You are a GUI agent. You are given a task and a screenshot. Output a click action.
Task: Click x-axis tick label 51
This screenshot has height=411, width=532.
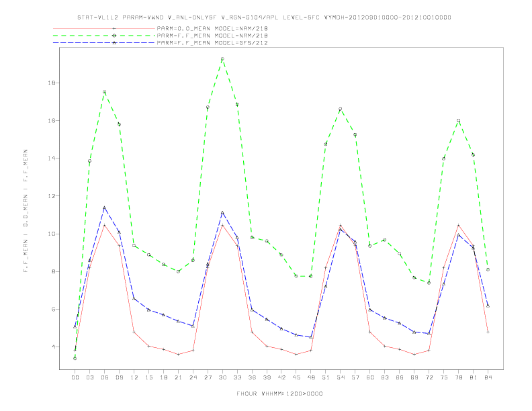tap(326, 377)
